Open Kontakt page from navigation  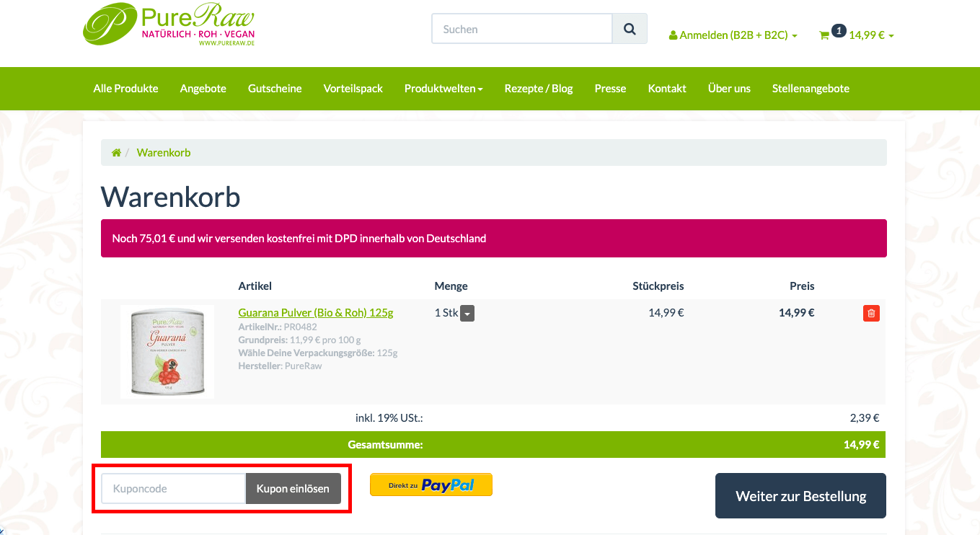667,89
